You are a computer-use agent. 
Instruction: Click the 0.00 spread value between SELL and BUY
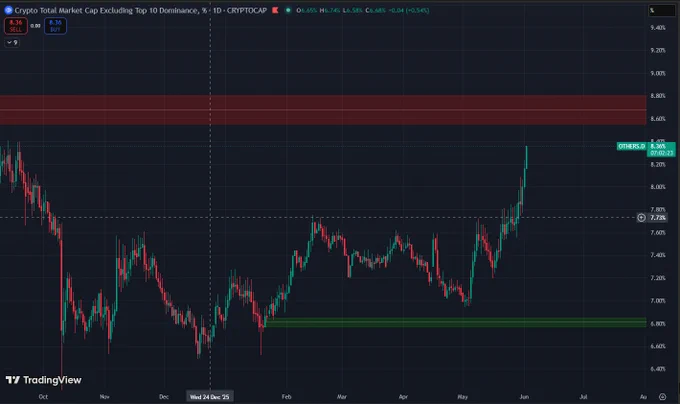36,26
